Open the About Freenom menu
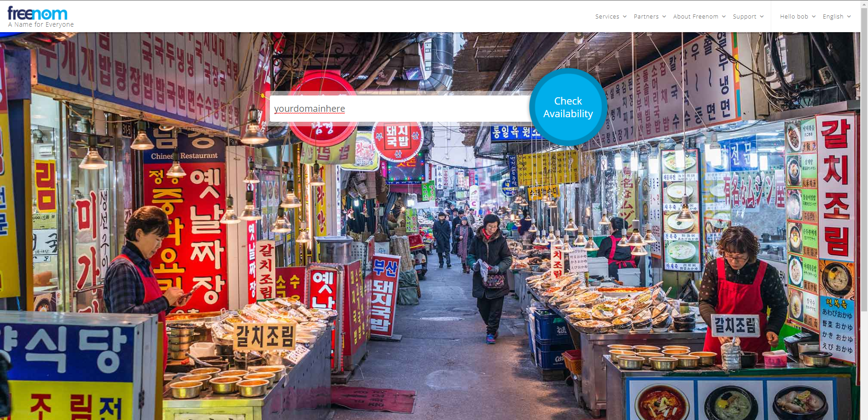The image size is (868, 420). coord(695,17)
